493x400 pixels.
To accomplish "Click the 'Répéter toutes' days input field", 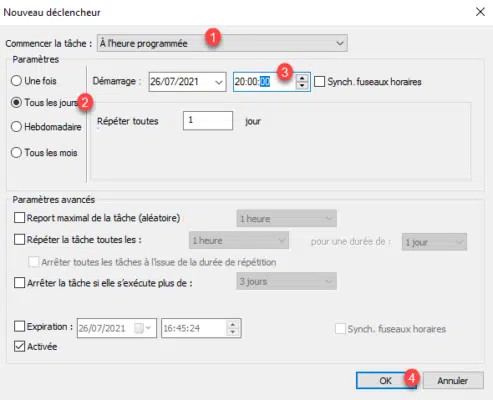I will coord(208,120).
